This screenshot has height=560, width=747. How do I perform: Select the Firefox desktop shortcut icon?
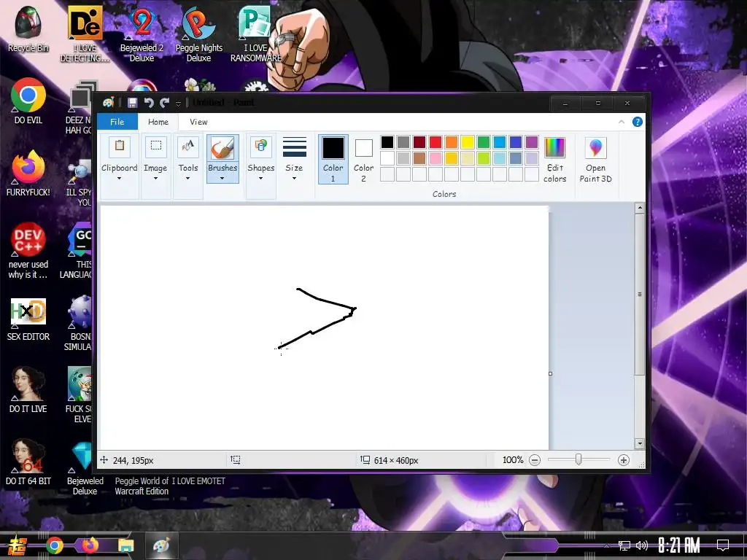click(28, 174)
